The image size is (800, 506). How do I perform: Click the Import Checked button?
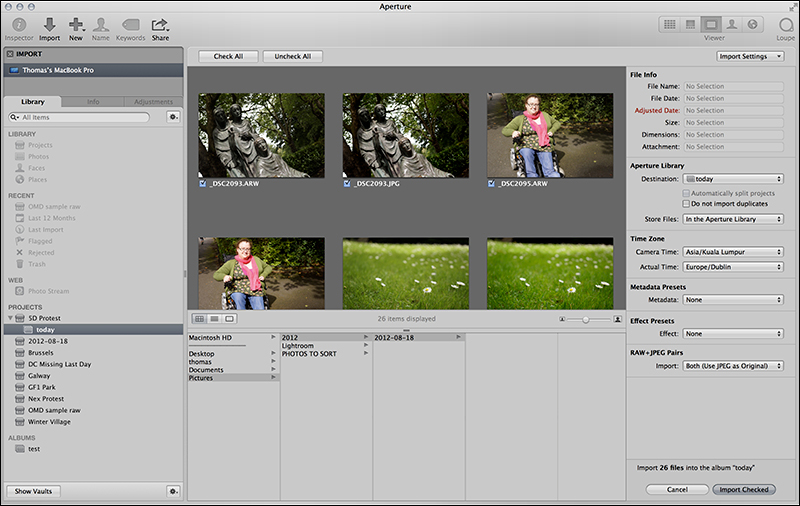744,490
